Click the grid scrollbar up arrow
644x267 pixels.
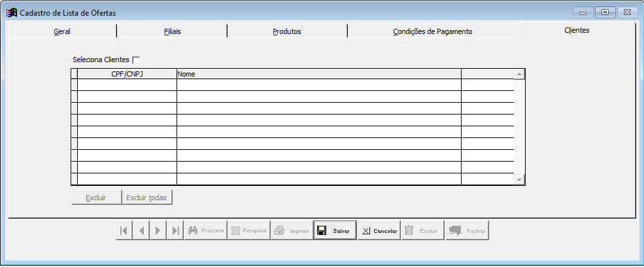520,75
